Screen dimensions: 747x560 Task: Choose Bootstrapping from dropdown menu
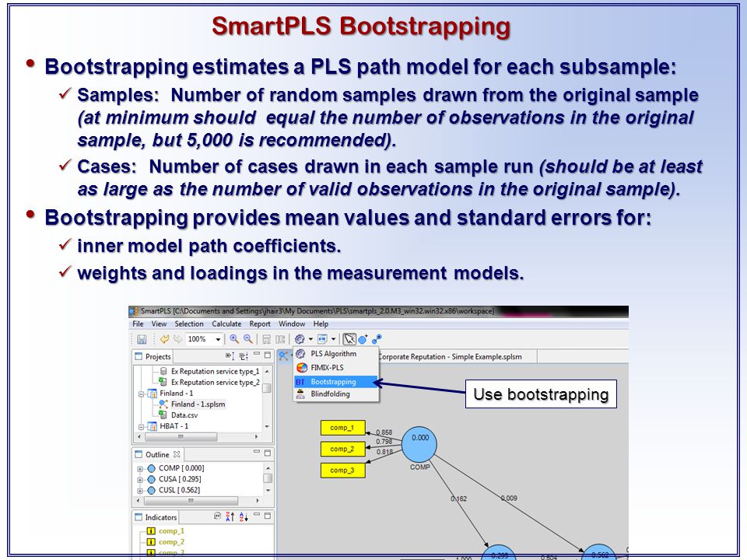coord(336,382)
